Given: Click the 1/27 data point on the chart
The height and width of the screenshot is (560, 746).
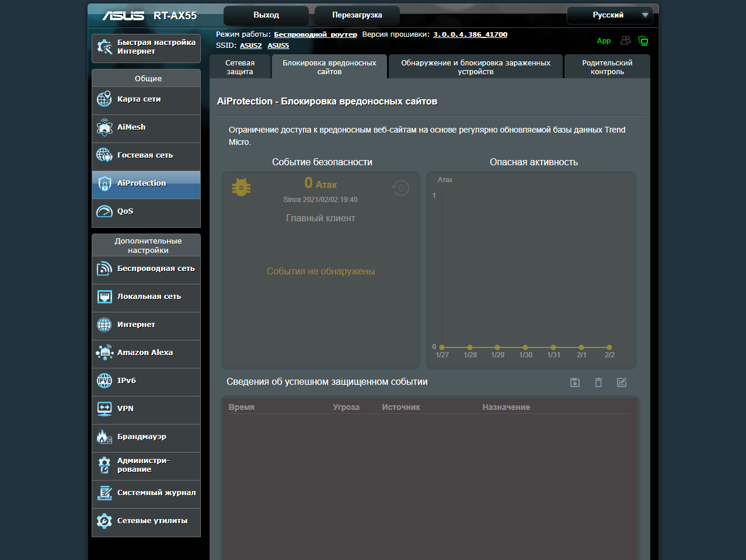Looking at the screenshot, I should click(x=442, y=347).
